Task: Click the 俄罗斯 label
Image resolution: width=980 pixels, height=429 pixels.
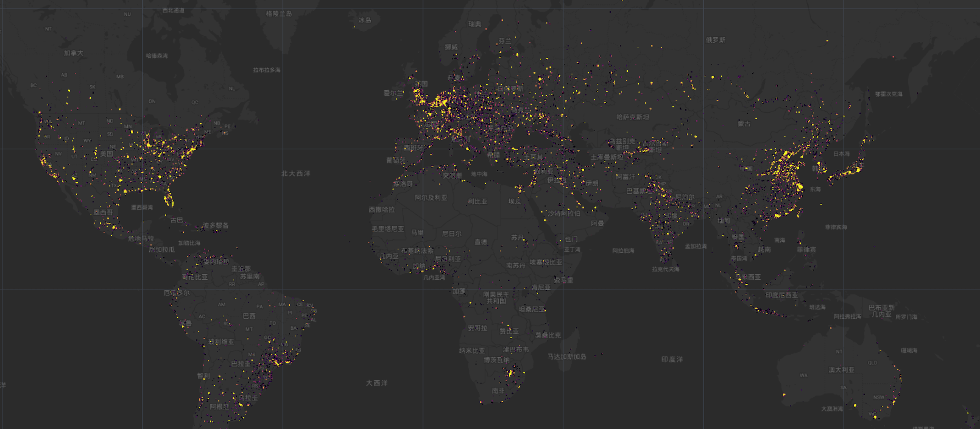Action: coord(716,40)
